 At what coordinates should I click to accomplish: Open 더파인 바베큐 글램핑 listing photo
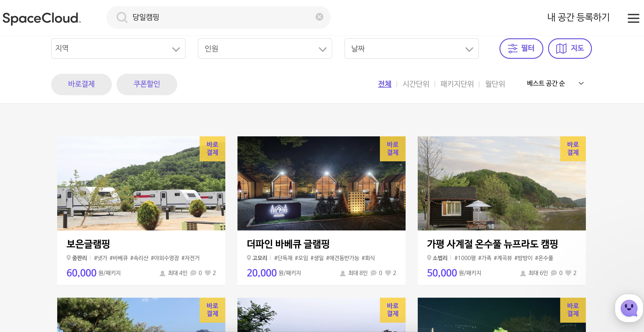pyautogui.click(x=321, y=183)
